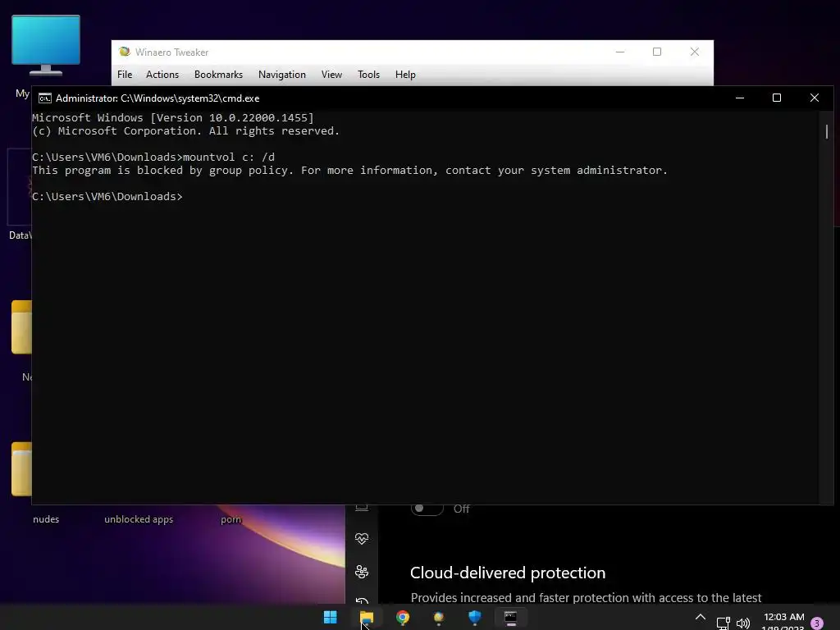
Task: Open the View menu in Winaero Tweaker
Action: tap(331, 75)
